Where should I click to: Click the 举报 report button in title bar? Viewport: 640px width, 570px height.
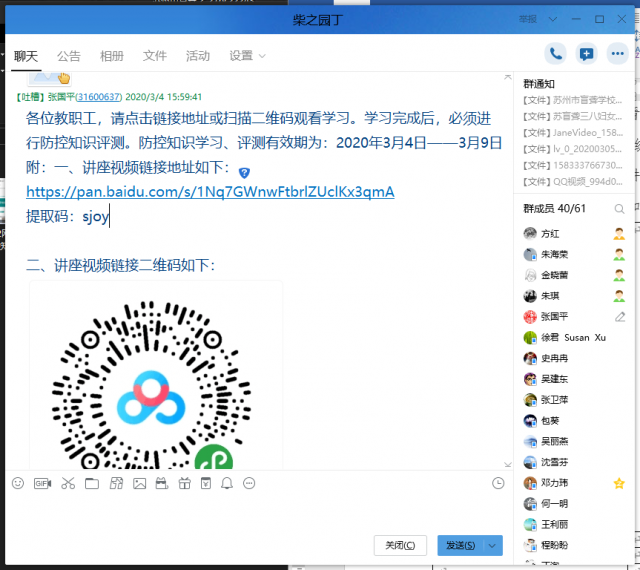tap(528, 19)
